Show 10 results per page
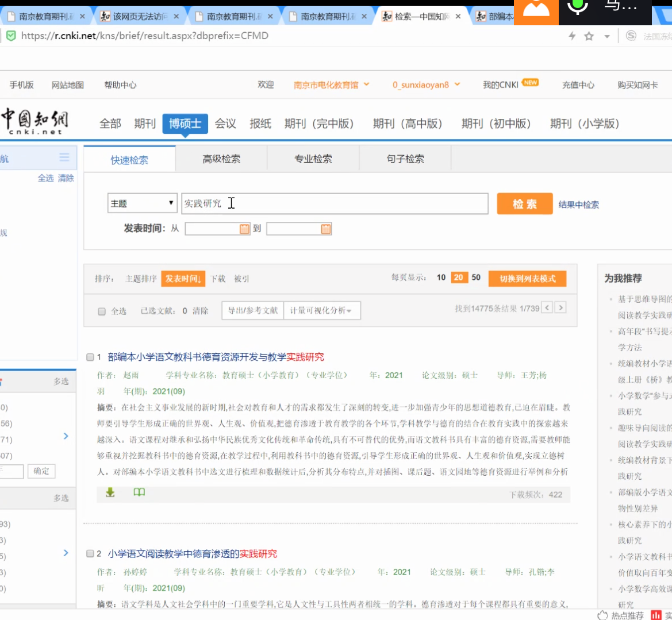 [441, 278]
